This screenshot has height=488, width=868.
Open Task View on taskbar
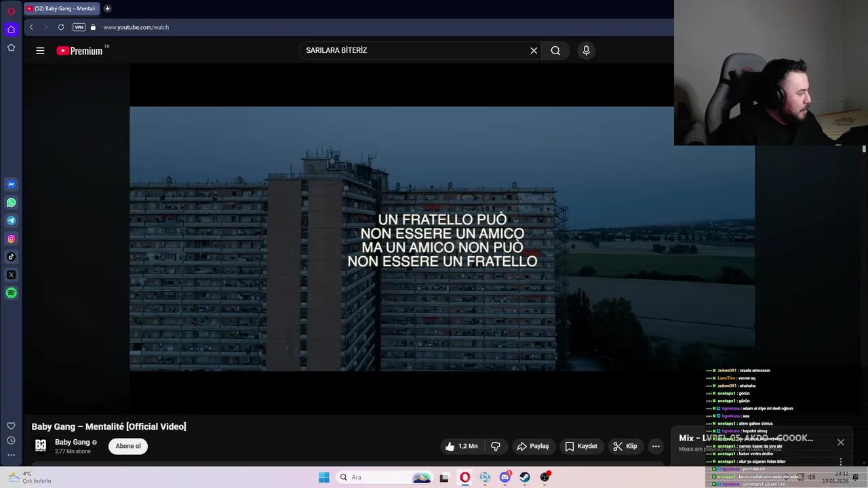tap(444, 477)
